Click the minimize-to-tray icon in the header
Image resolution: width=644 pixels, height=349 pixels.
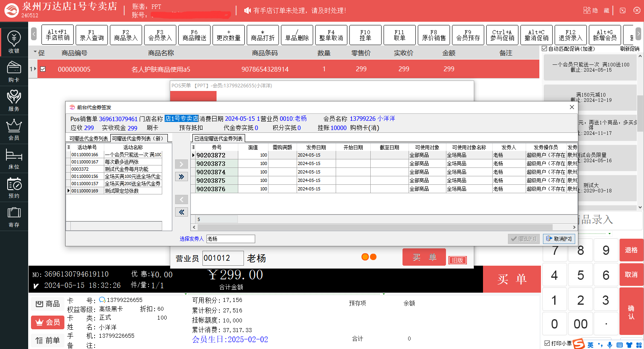(623, 10)
